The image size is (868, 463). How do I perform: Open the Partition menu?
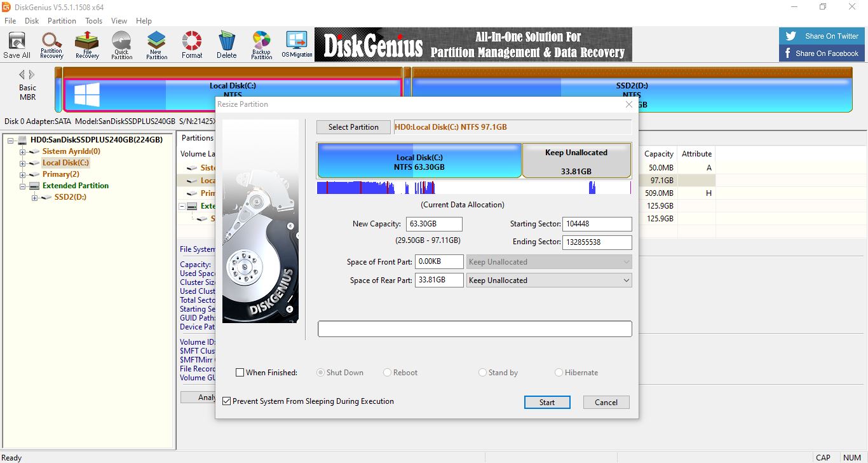pyautogui.click(x=62, y=21)
